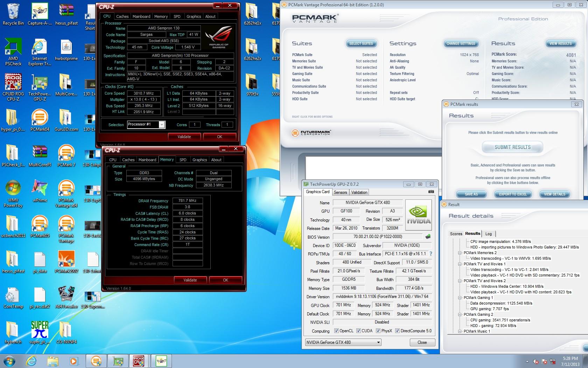
Task: Open Windows Explorer from the taskbar
Action: 52,361
